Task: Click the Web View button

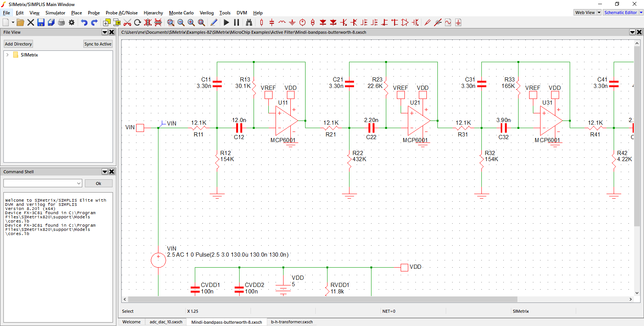Action: pos(585,13)
